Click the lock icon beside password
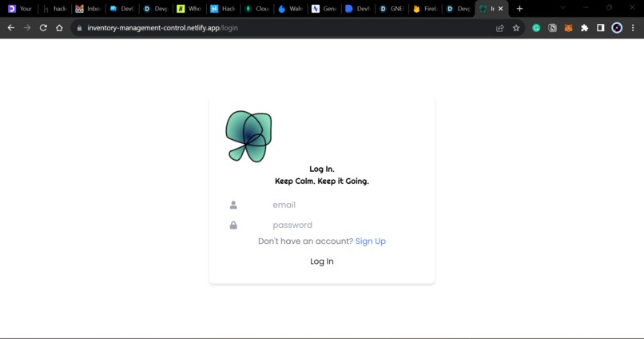 tap(233, 225)
